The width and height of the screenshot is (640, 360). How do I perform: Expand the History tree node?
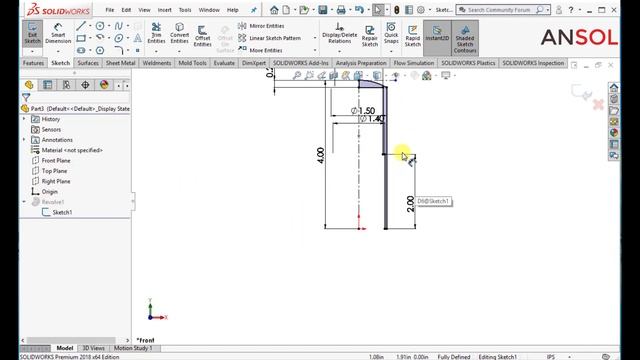(x=24, y=119)
